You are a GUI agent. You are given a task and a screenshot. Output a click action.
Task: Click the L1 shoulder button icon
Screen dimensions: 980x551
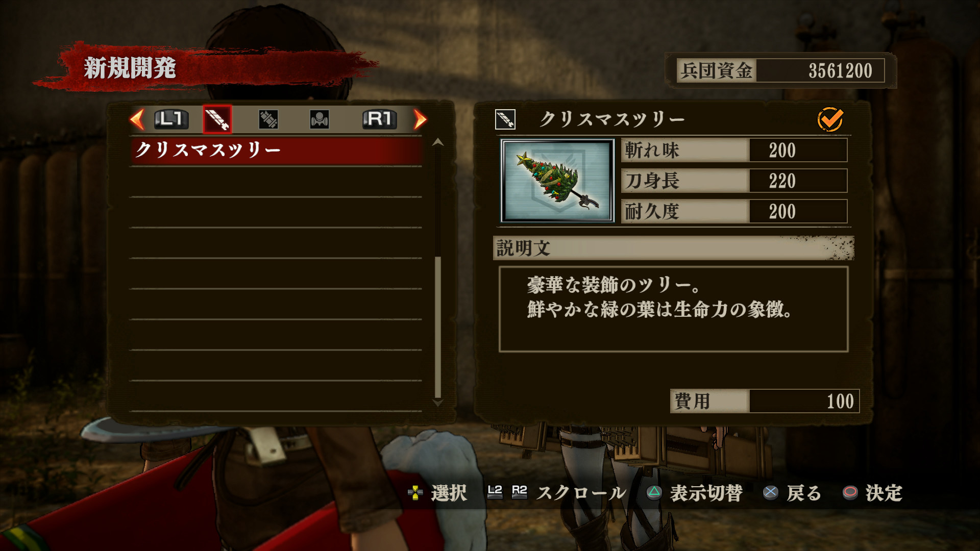point(171,119)
